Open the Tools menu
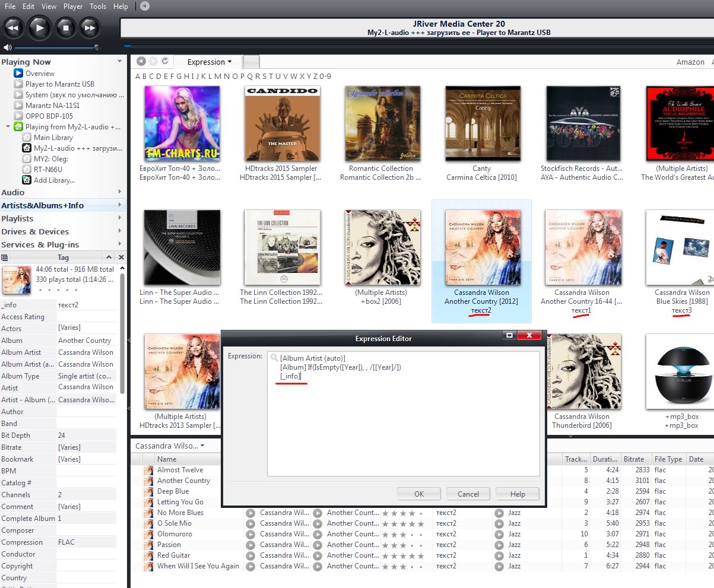Viewport: 714px width, 588px height. (98, 7)
